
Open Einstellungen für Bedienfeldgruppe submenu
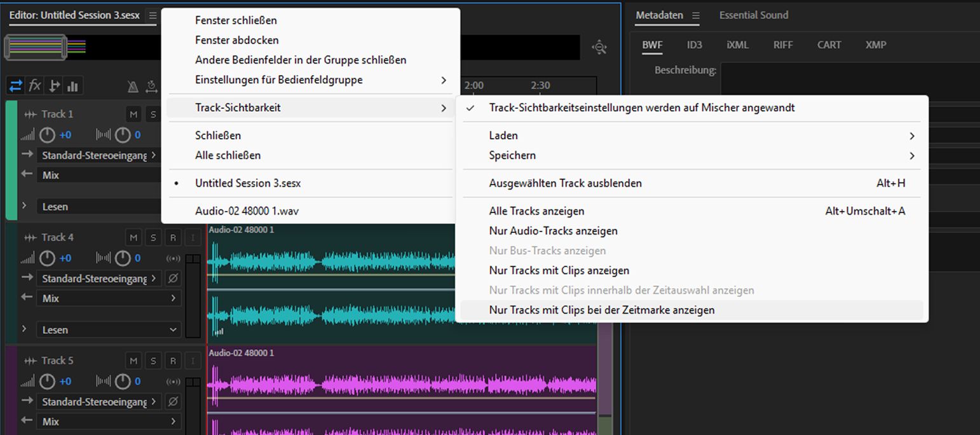pos(310,80)
